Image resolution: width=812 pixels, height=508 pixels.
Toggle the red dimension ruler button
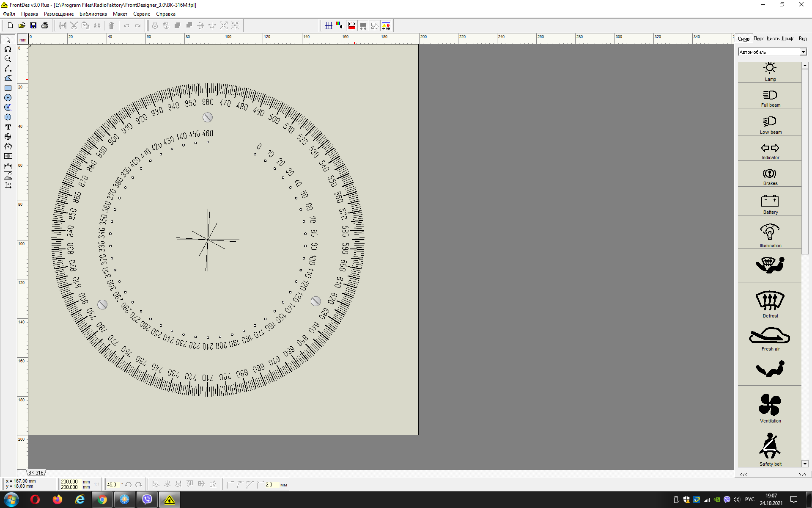pos(351,25)
